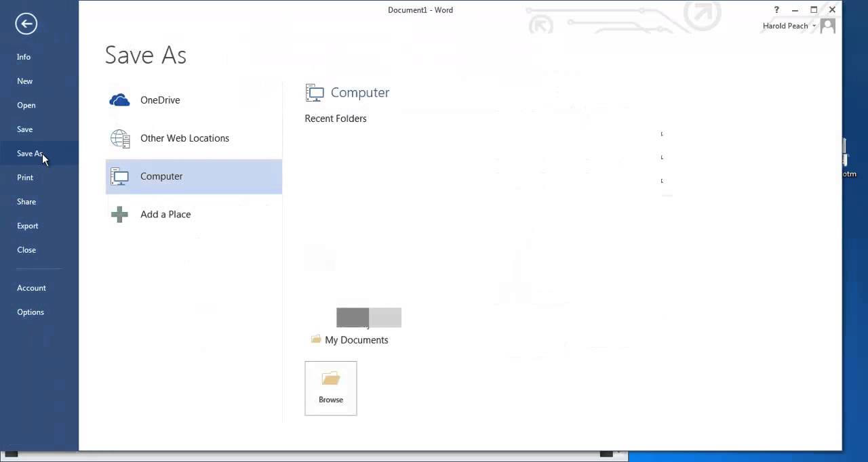The height and width of the screenshot is (462, 868).
Task: Click the OneDrive cloud icon
Action: pyautogui.click(x=119, y=100)
